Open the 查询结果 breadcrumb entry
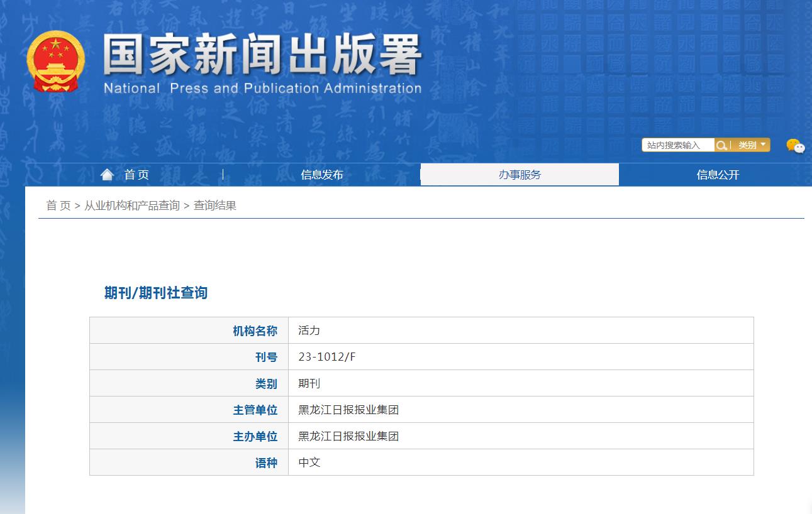This screenshot has width=812, height=514. coord(214,204)
